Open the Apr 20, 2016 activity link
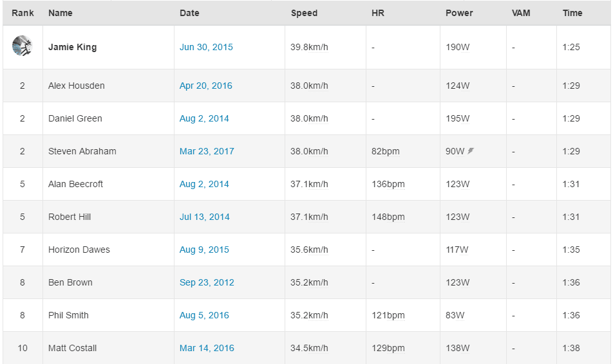613x364 pixels. coord(205,86)
